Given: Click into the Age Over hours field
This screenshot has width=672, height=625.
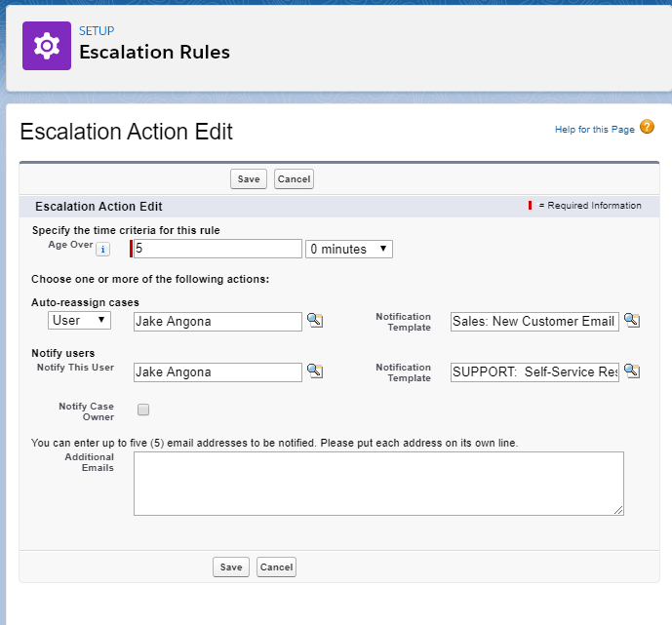Looking at the screenshot, I should point(217,250).
